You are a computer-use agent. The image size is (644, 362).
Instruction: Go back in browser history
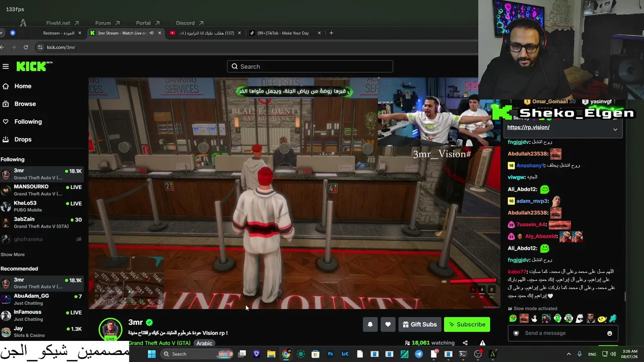click(2, 47)
